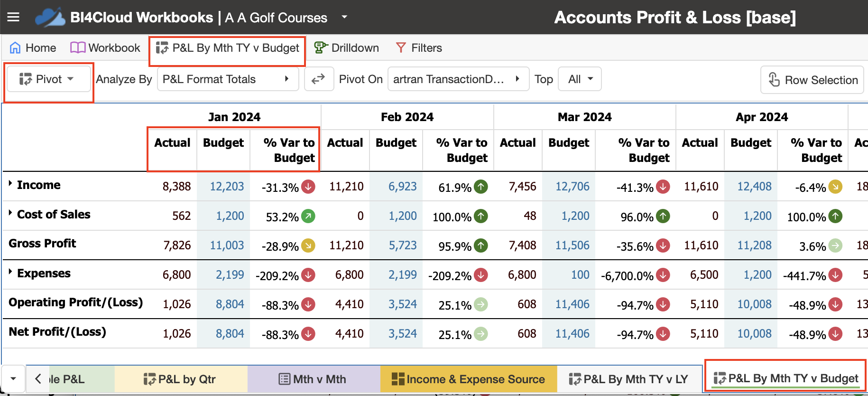Swap analyze-by and pivot-on fields
Viewport: 868px width, 396px height.
tap(318, 79)
